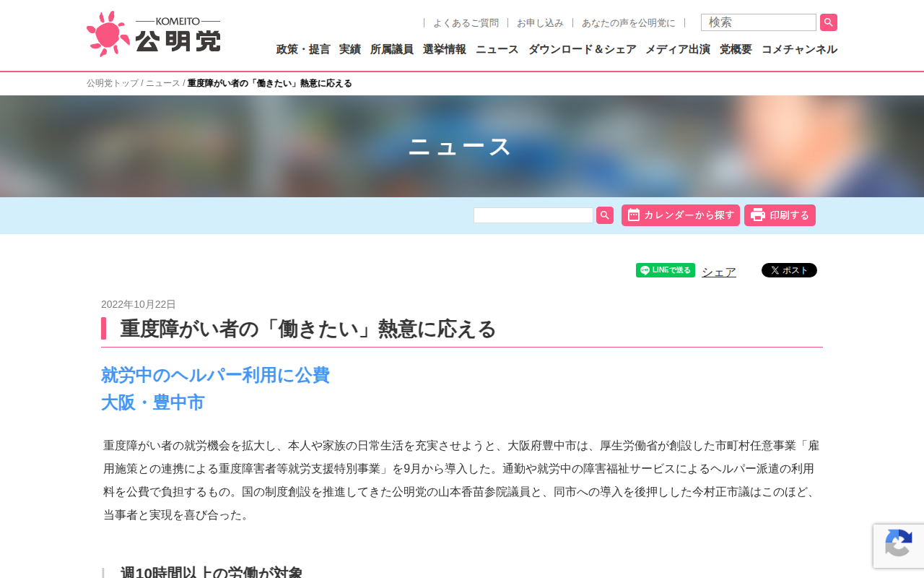Click ニュース breadcrumb link

pyautogui.click(x=163, y=83)
